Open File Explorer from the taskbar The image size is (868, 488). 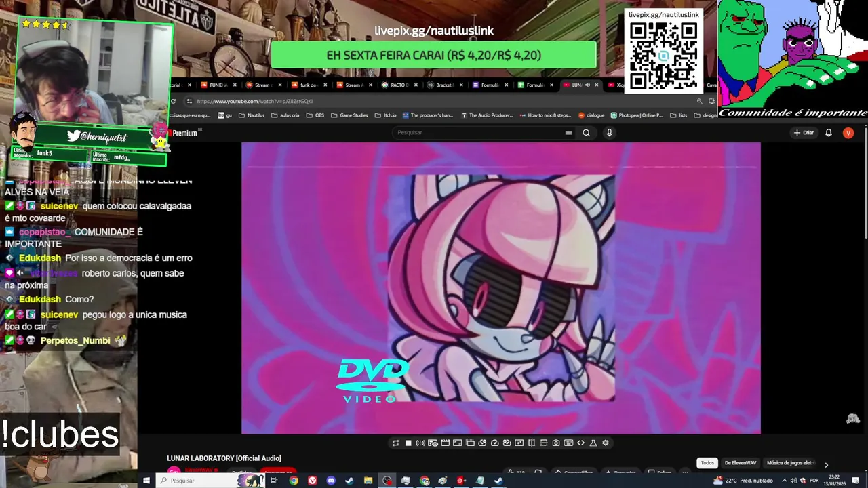(368, 481)
